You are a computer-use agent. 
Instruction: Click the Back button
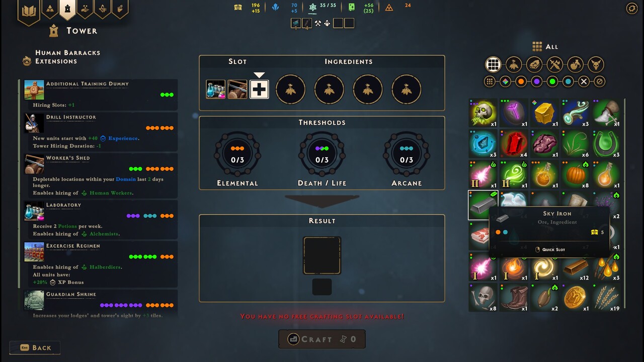click(x=35, y=347)
